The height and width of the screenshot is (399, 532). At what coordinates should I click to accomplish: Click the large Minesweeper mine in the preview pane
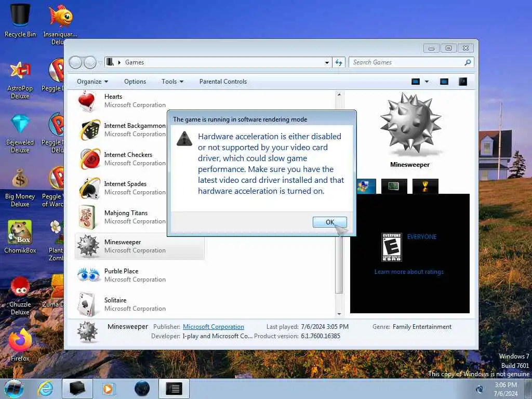pos(410,124)
